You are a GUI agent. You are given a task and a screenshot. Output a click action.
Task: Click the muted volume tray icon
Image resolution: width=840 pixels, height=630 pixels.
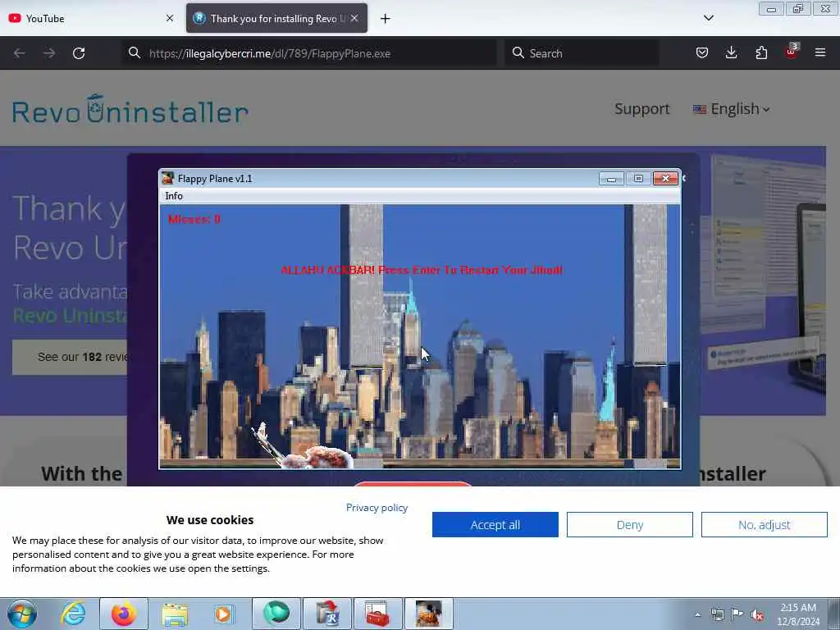click(757, 615)
